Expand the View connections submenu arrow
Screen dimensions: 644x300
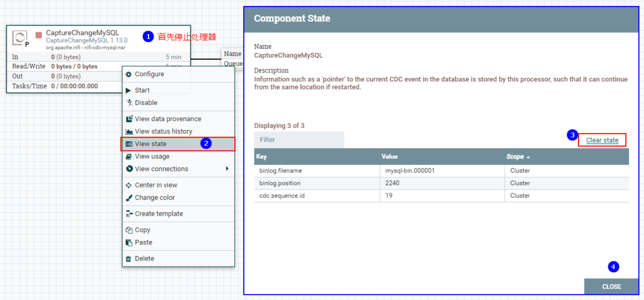pos(227,168)
